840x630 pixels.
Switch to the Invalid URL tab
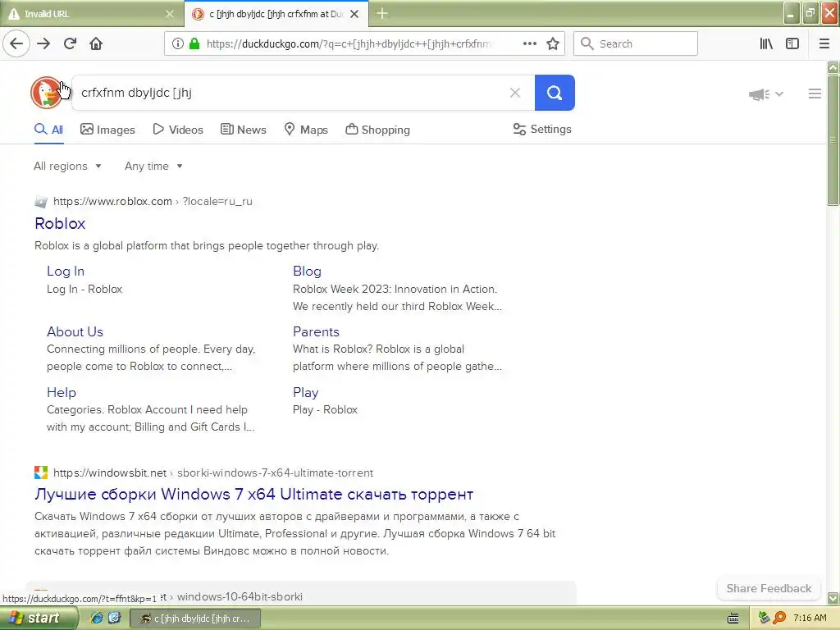pyautogui.click(x=91, y=14)
